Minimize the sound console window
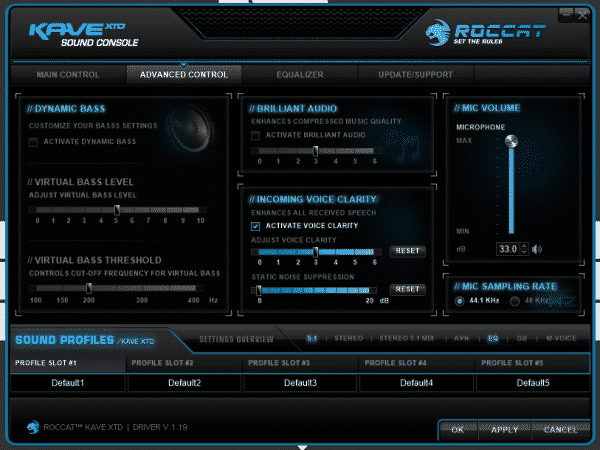Screen dimensions: 600x450 pos(566,15)
